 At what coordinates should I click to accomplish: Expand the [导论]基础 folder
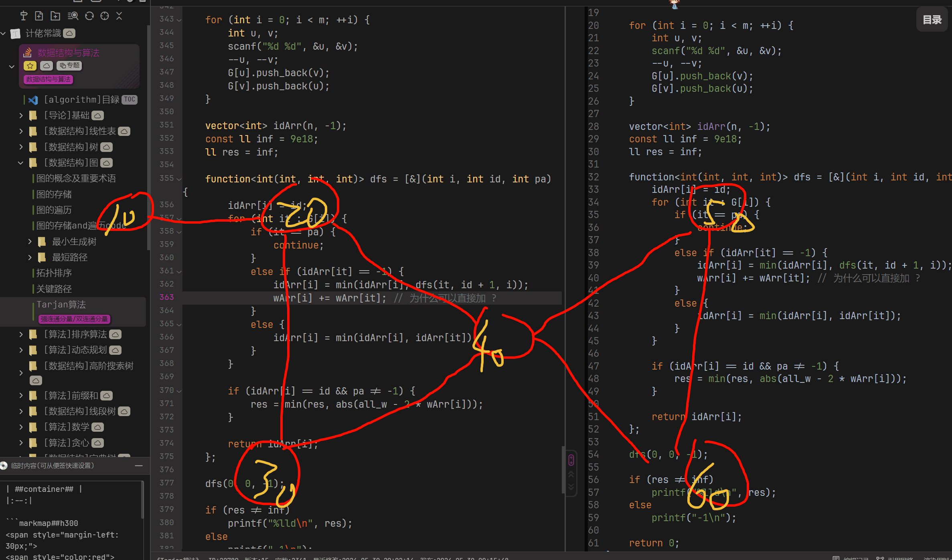pos(21,115)
